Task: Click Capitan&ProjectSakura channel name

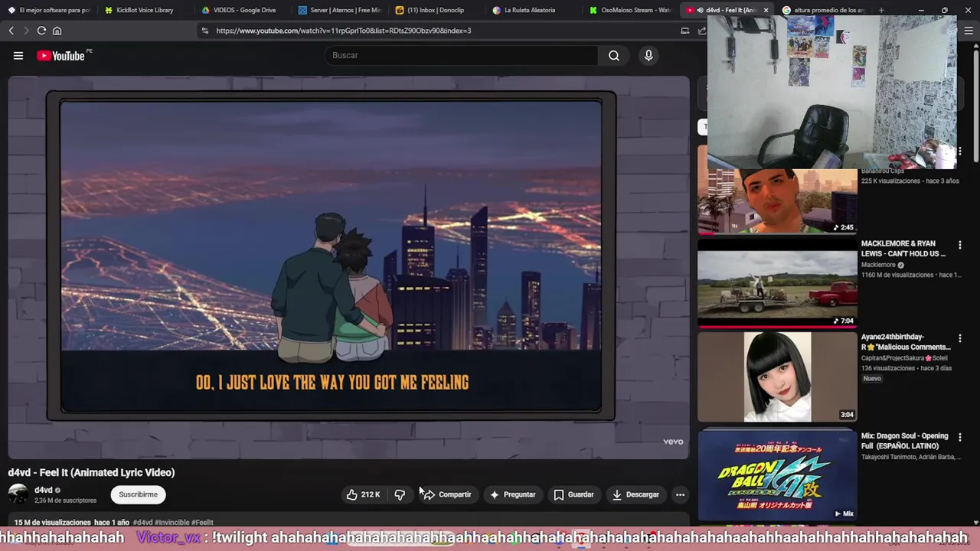Action: coord(904,358)
